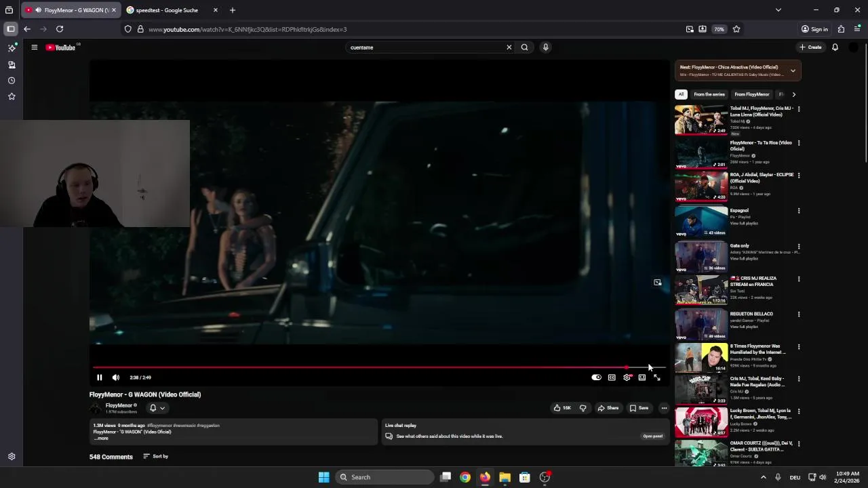The height and width of the screenshot is (488, 868).
Task: Expand the description with ...more
Action: coord(100,439)
